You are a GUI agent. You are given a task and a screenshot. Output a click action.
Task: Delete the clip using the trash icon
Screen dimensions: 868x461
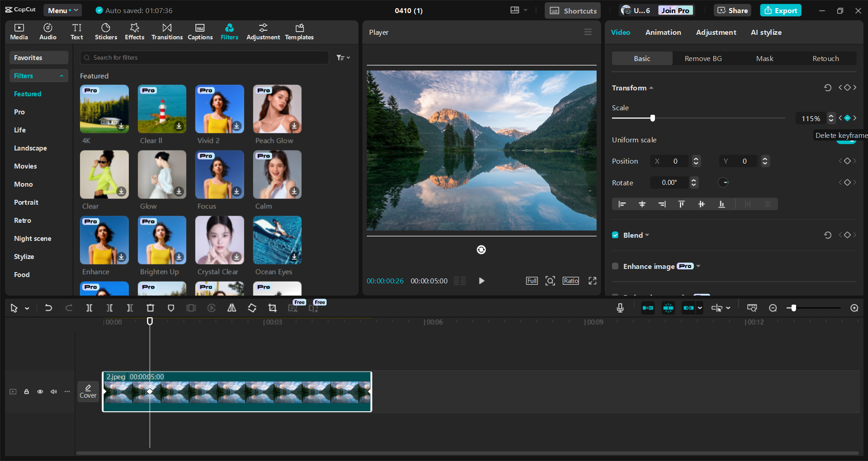(150, 308)
